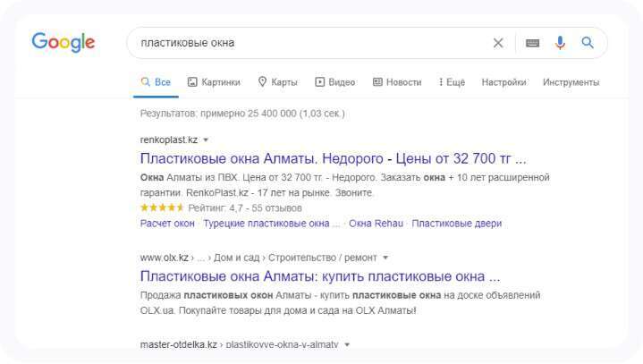The image size is (643, 364).
Task: Expand the renkoplast.kz dropdown arrow
Action: [206, 140]
